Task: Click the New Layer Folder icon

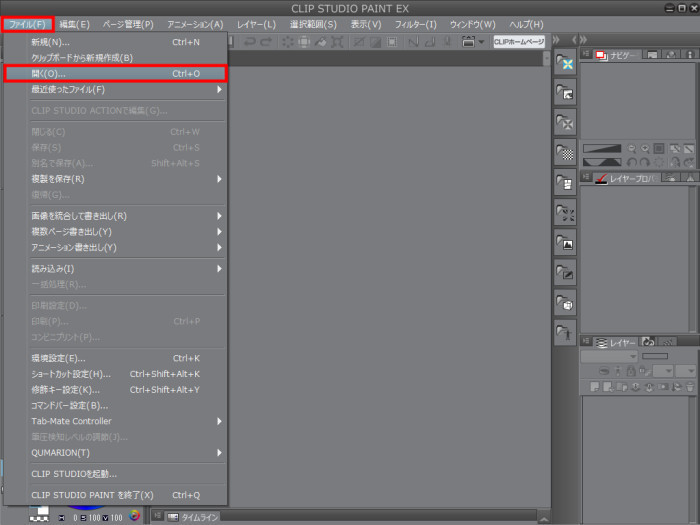Action: tap(622, 387)
